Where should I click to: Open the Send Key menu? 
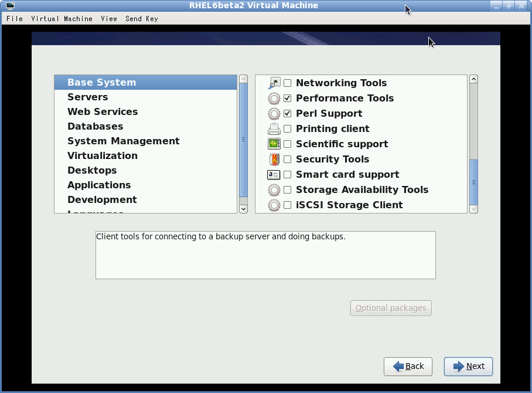(x=142, y=19)
